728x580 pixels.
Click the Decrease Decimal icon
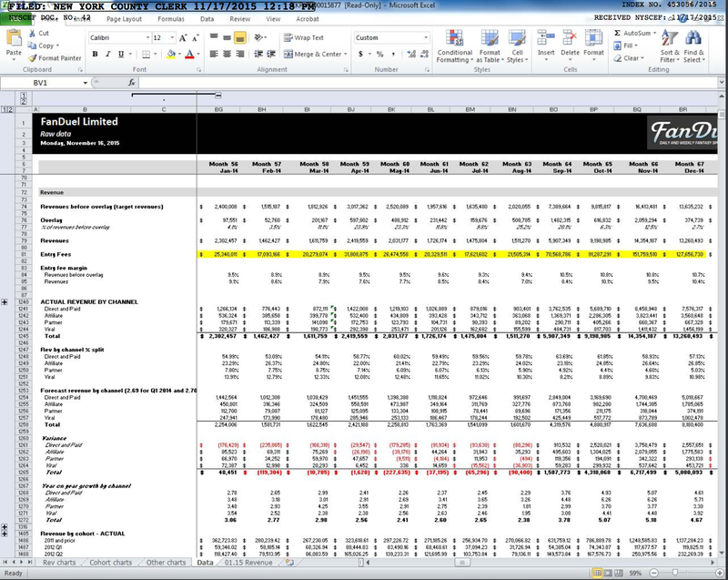(423, 55)
